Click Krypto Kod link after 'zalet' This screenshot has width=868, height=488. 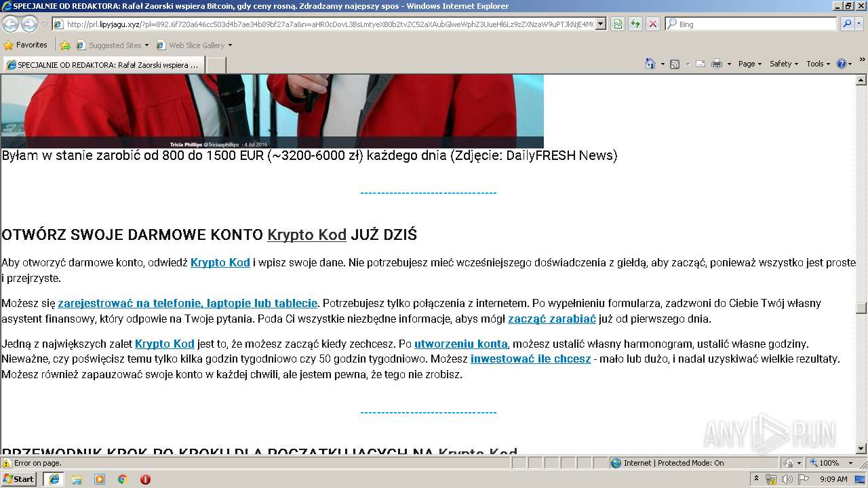165,344
